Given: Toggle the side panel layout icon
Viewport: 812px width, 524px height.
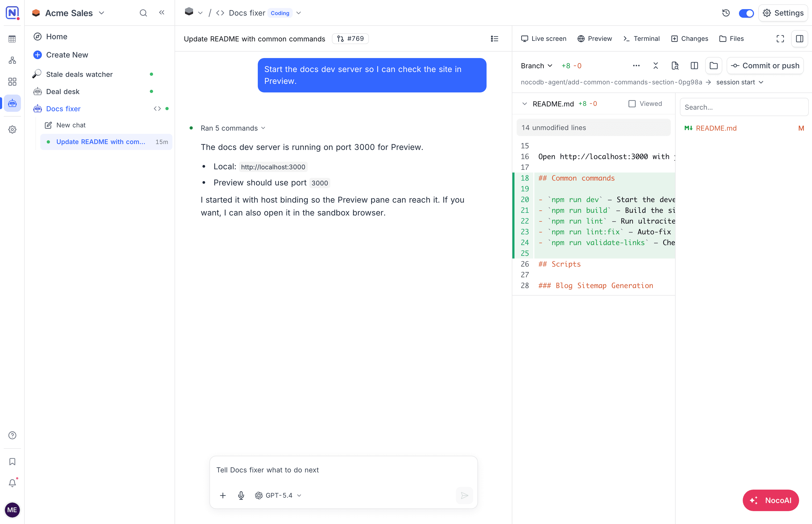Looking at the screenshot, I should (799, 39).
